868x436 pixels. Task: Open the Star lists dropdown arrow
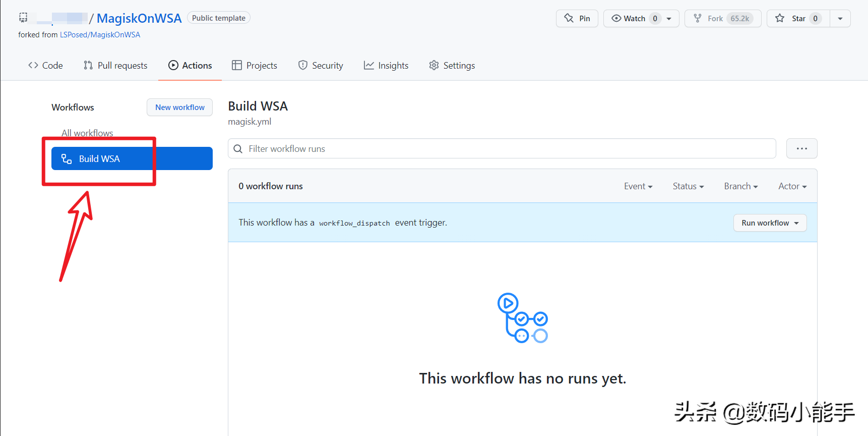tap(840, 19)
